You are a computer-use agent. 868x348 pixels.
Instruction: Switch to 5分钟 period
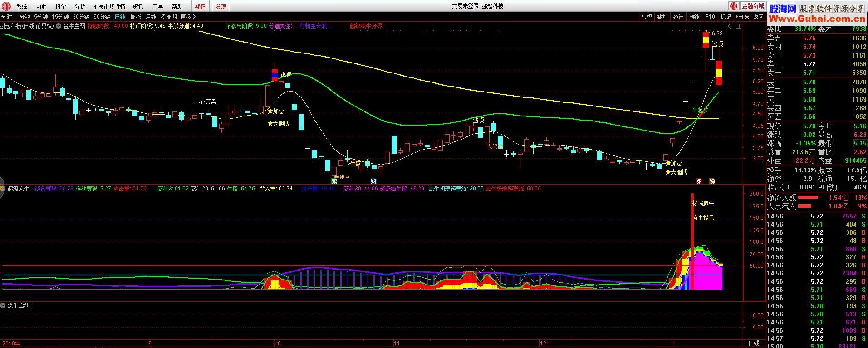41,17
